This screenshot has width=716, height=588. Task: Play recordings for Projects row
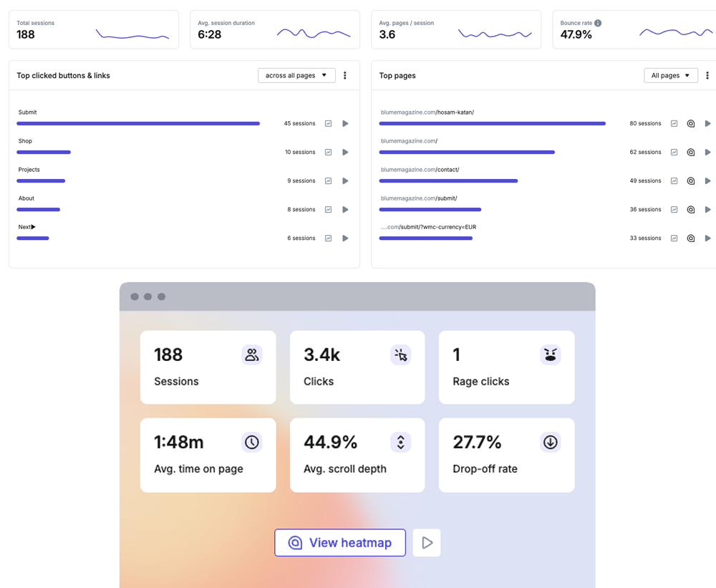point(345,181)
